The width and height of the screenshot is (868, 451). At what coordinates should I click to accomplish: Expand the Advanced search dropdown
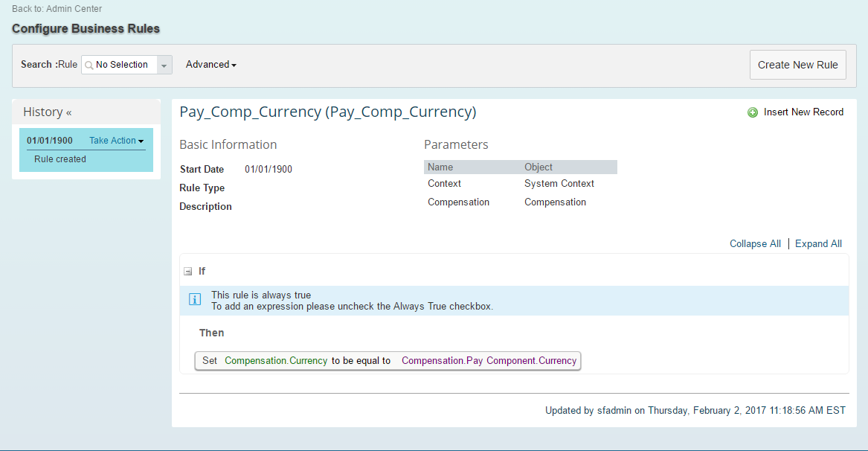pos(211,64)
